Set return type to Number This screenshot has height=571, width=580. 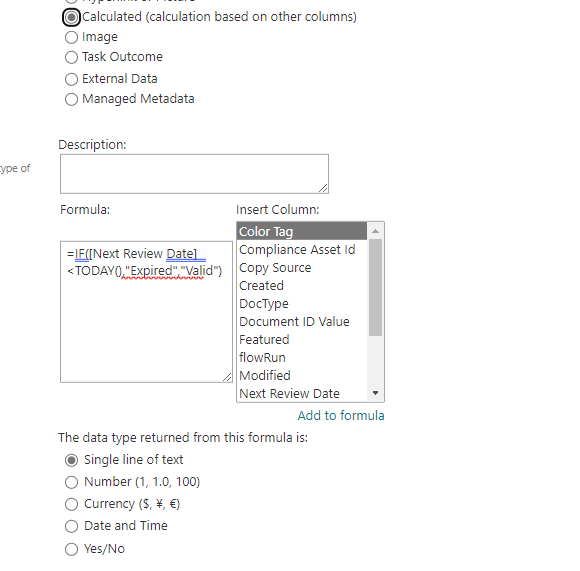(x=71, y=482)
